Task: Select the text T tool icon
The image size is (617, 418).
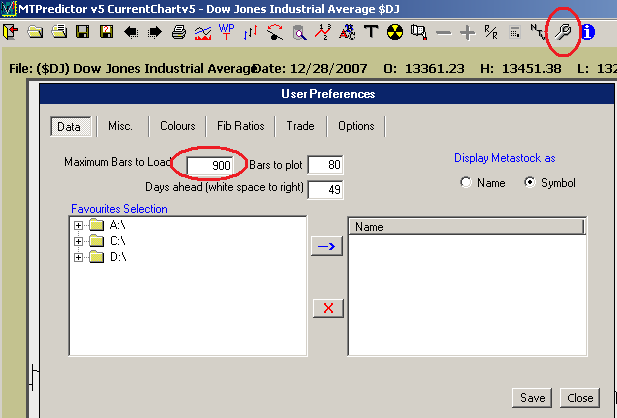Action: (371, 32)
